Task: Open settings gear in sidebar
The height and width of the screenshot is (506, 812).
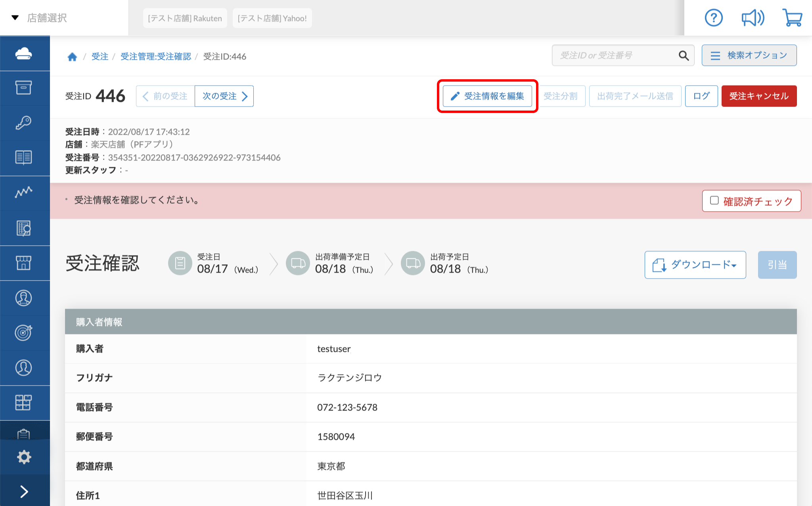Action: 24,457
